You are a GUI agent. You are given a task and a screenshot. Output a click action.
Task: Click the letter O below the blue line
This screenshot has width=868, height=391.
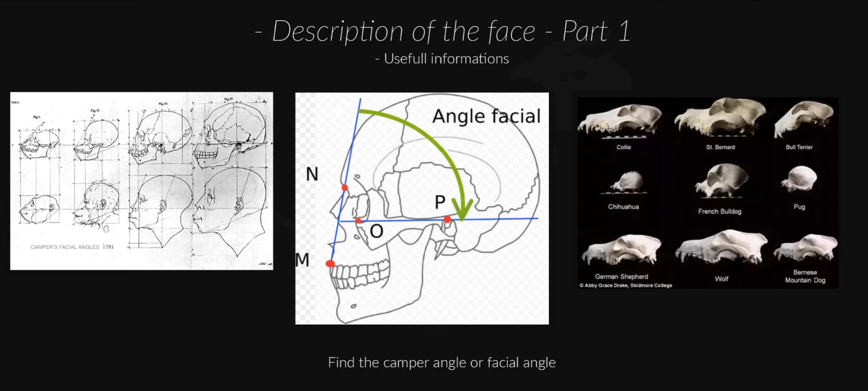click(376, 231)
